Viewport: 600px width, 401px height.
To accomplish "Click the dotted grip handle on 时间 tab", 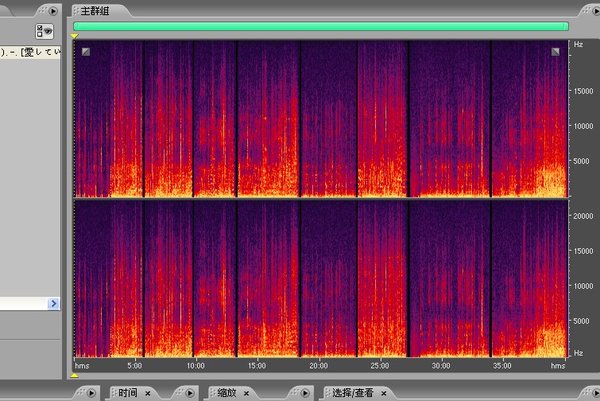I will (114, 393).
